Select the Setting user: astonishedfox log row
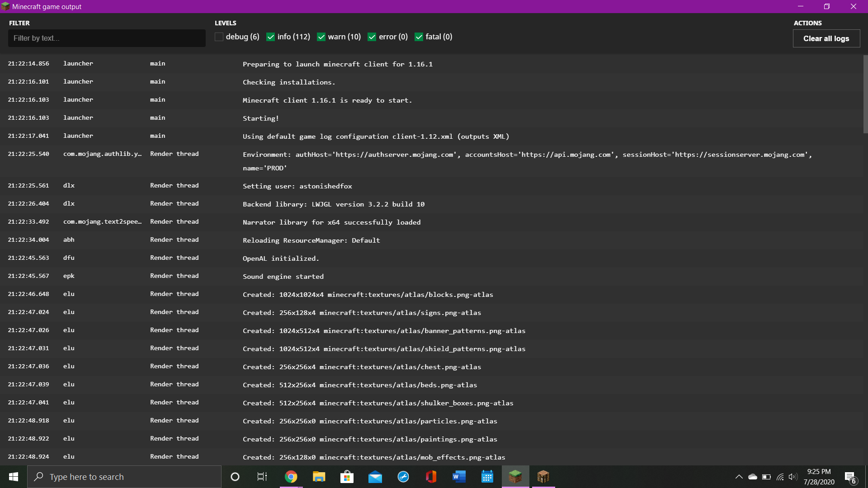The width and height of the screenshot is (868, 488). [297, 186]
